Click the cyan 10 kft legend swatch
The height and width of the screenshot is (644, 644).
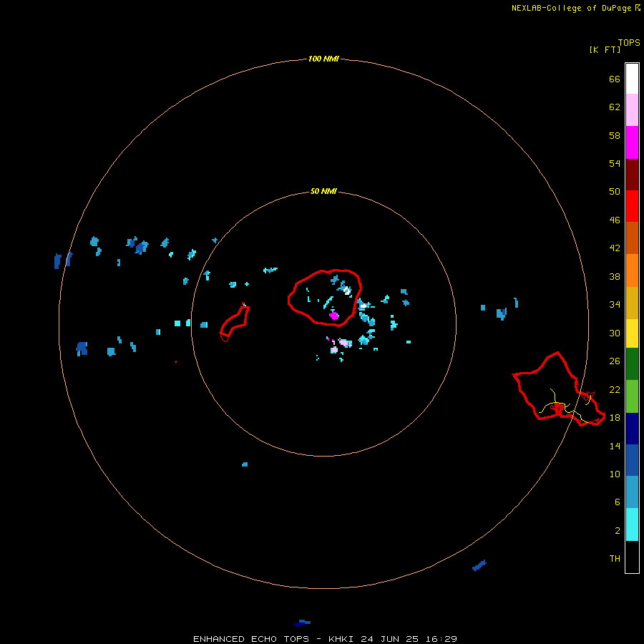pos(632,525)
